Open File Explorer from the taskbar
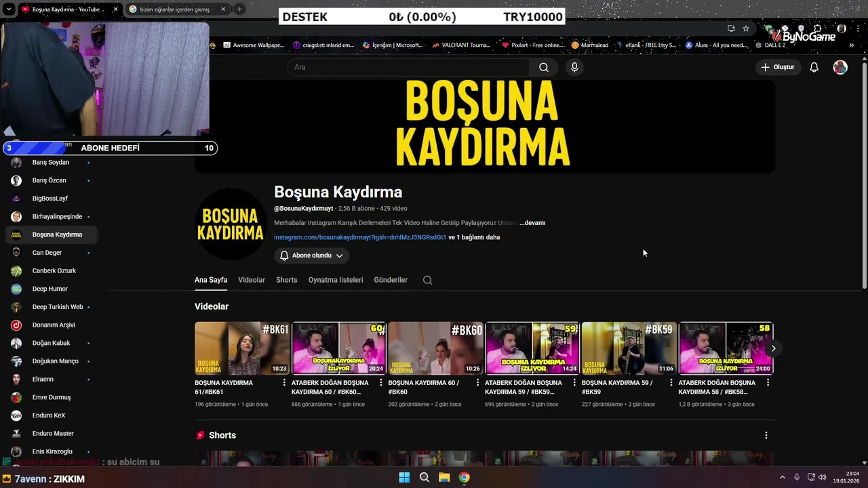The width and height of the screenshot is (868, 488). 444,477
